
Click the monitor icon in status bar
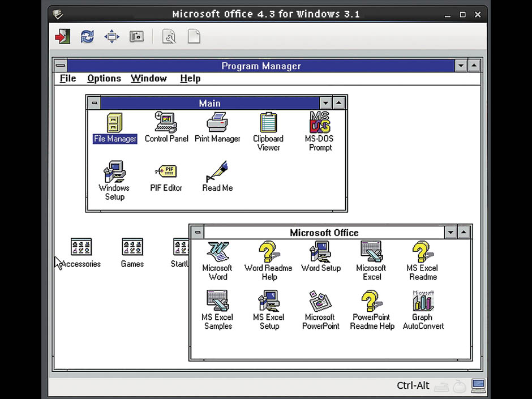click(478, 386)
